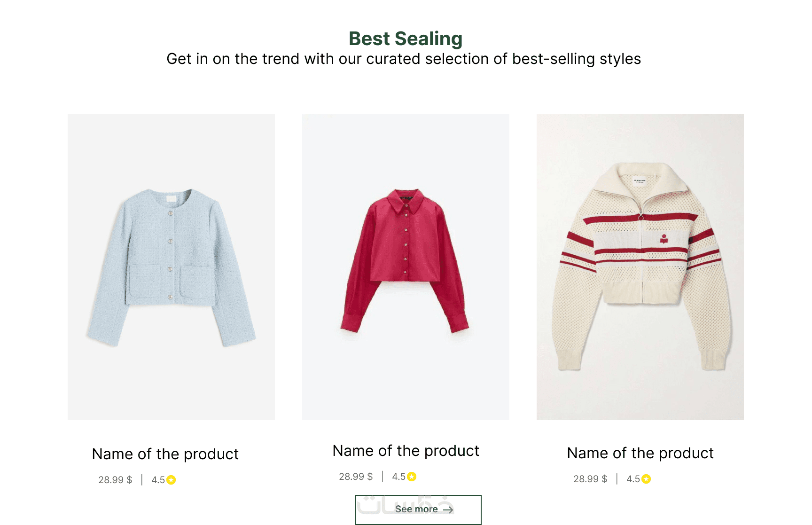Open the light blue tweed jacket image
This screenshot has width=812, height=525.
[x=171, y=266]
